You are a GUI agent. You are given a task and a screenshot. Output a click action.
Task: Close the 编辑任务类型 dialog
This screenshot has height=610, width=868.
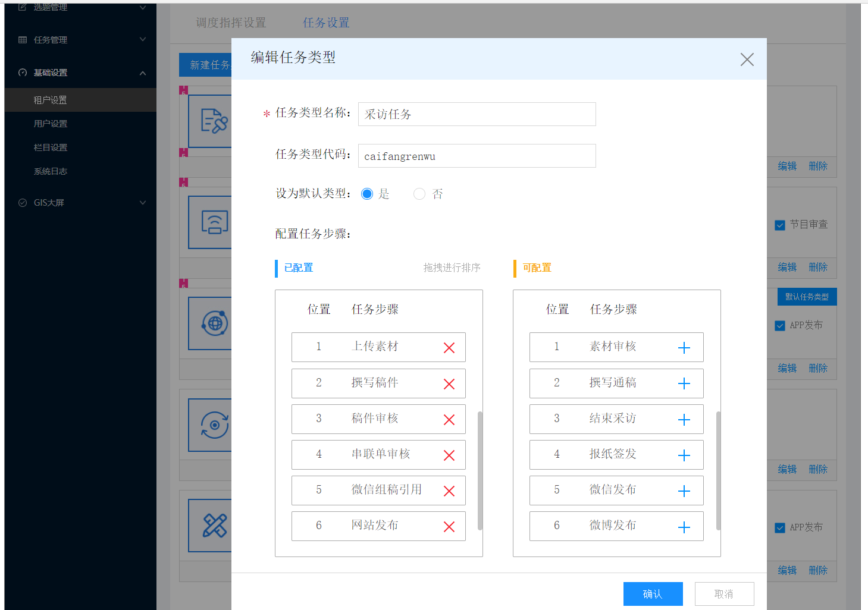pyautogui.click(x=747, y=59)
